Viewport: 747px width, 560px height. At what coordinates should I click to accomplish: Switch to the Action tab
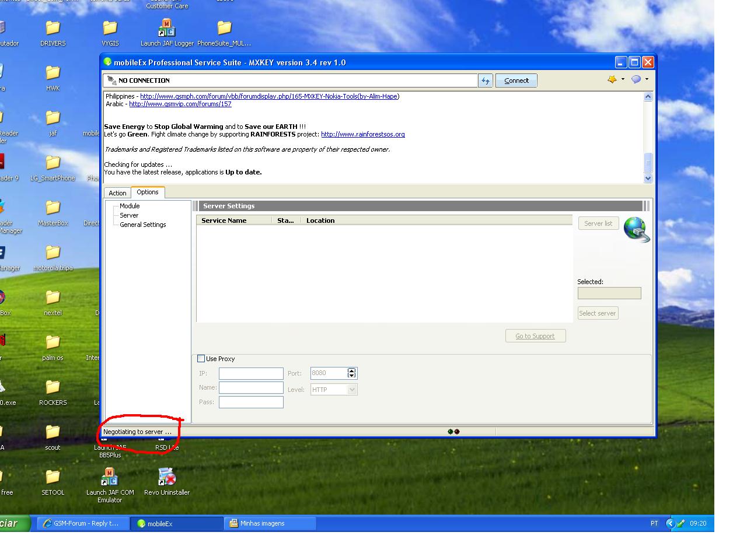117,193
